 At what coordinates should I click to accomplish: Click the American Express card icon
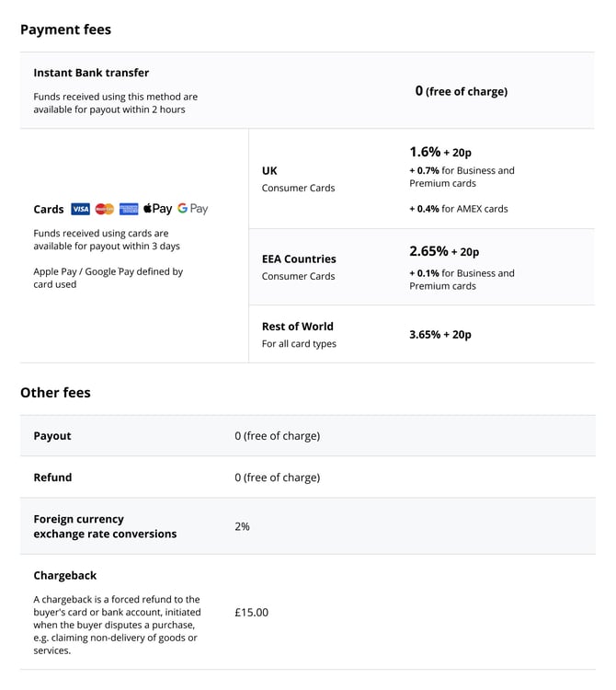point(129,209)
